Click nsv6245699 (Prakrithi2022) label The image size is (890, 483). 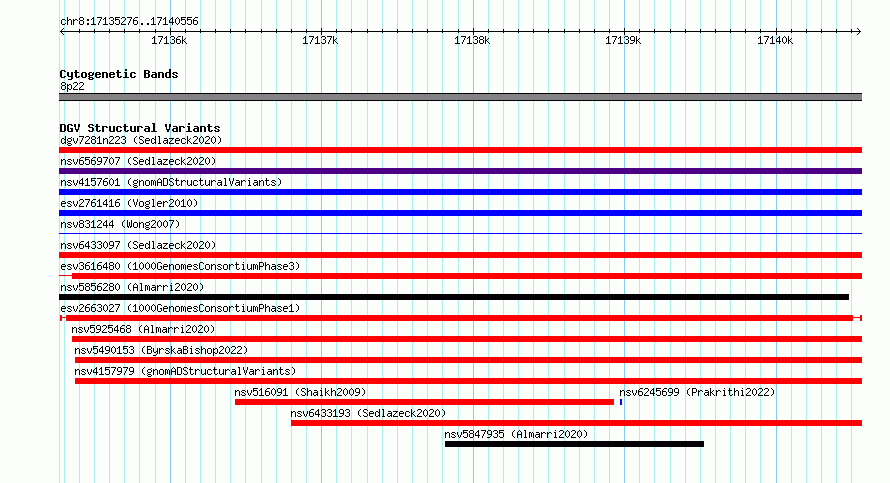[697, 392]
